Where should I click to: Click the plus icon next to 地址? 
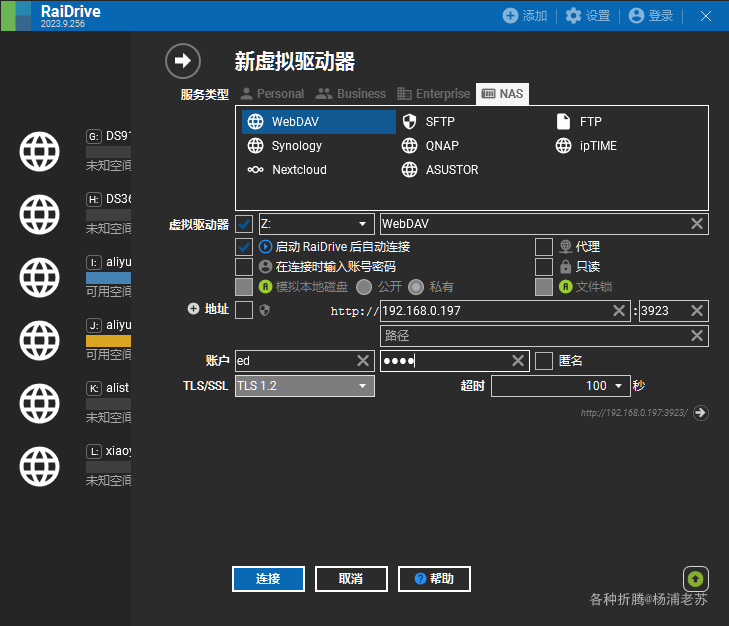tap(193, 308)
